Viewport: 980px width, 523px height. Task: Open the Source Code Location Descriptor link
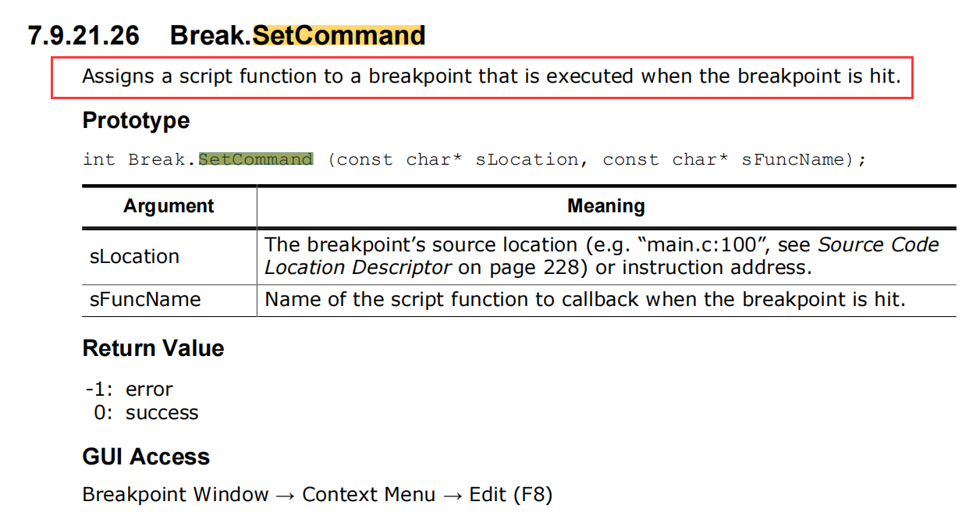[x=601, y=256]
